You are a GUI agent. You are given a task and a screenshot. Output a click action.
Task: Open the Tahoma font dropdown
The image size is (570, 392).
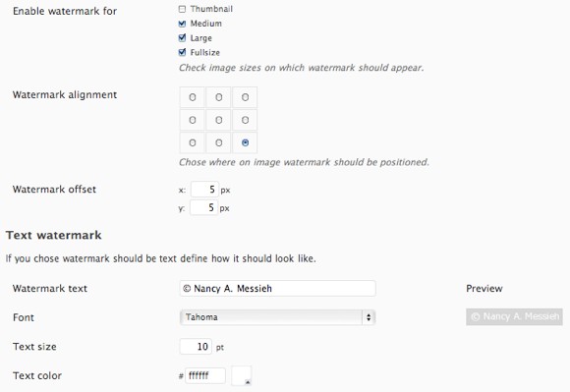click(x=278, y=317)
